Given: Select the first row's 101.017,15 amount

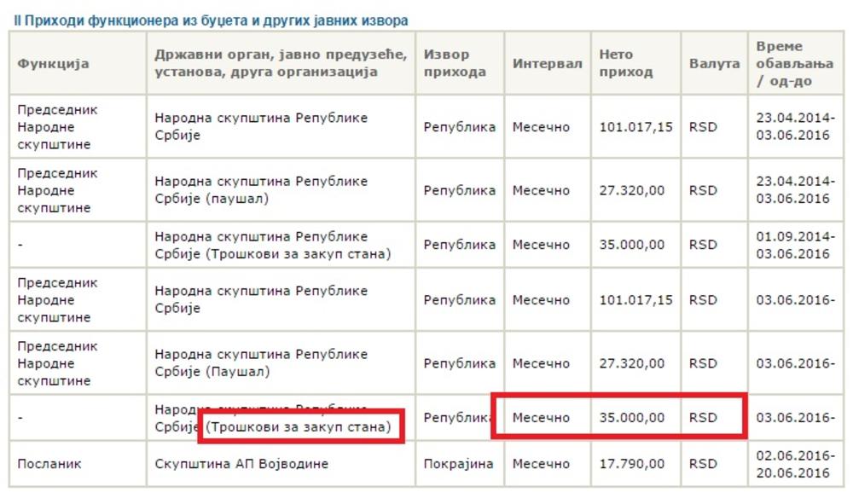Looking at the screenshot, I should click(x=635, y=127).
